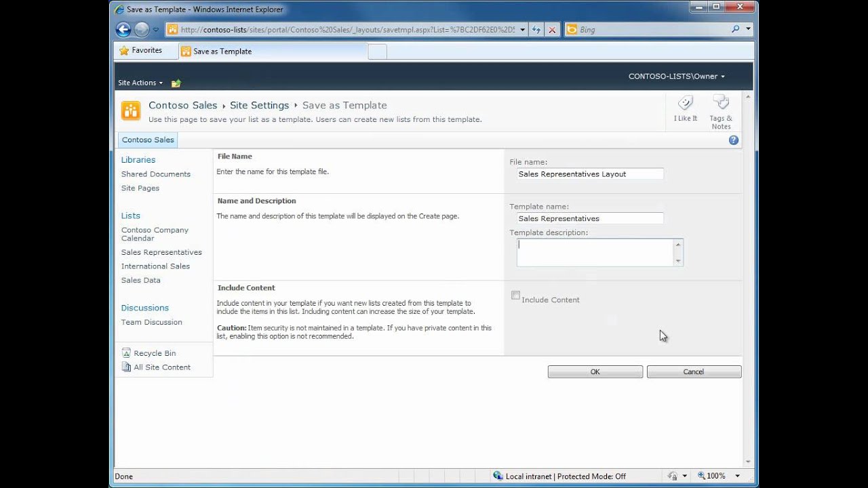The image size is (868, 488).
Task: Click the Cancel button
Action: 694,372
